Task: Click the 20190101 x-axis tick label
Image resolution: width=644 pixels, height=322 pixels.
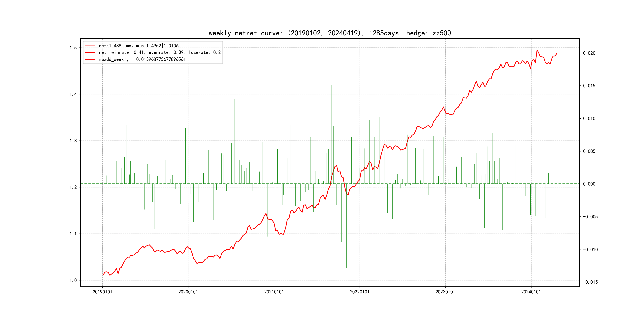Action: pos(103,292)
